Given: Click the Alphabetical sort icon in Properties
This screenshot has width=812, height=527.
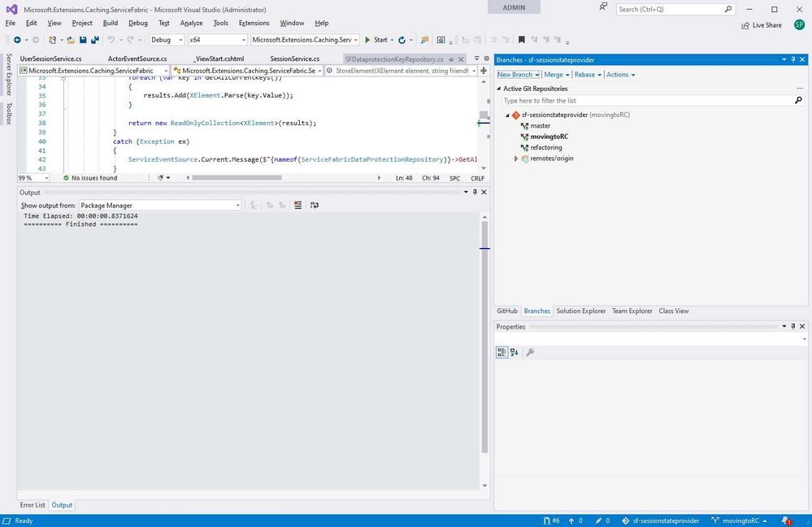Looking at the screenshot, I should click(515, 352).
